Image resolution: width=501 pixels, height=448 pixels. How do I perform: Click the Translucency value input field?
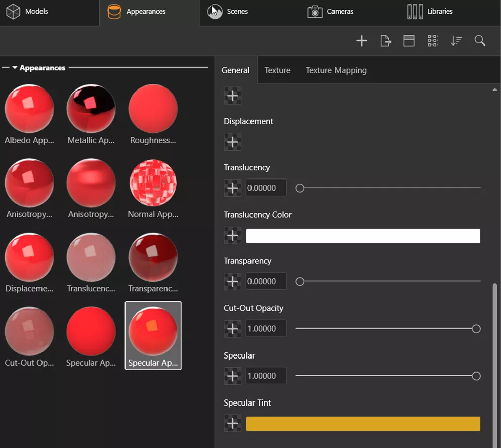click(266, 188)
